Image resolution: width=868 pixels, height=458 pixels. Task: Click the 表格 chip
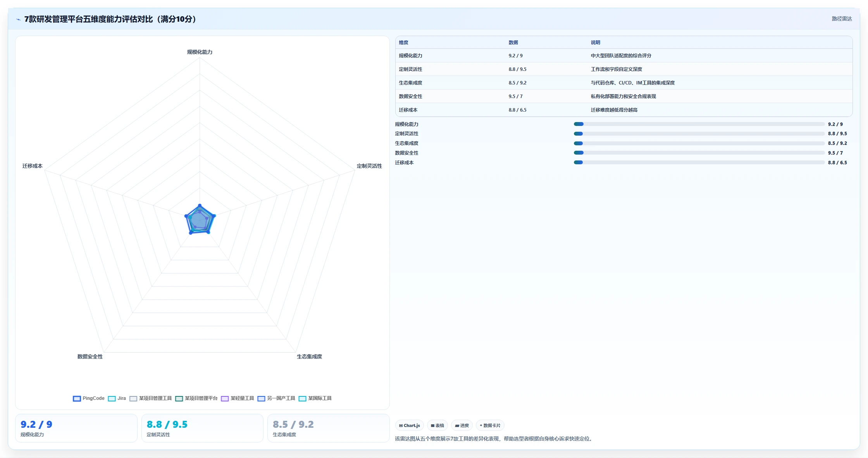coord(437,425)
